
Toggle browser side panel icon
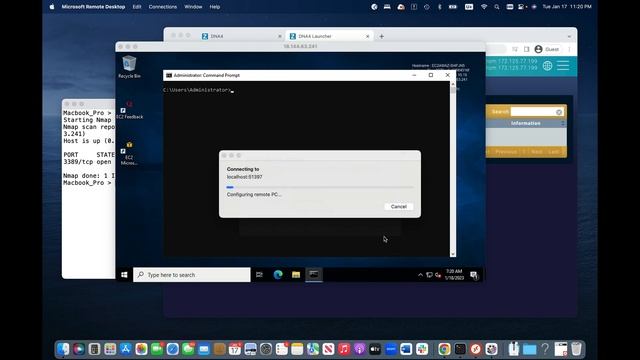pyautogui.click(x=527, y=49)
